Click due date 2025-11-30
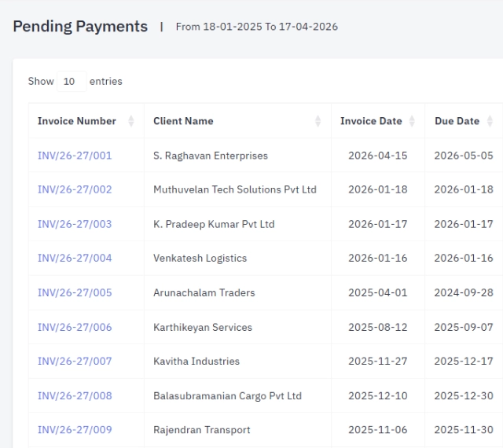503x448 pixels. [464, 430]
